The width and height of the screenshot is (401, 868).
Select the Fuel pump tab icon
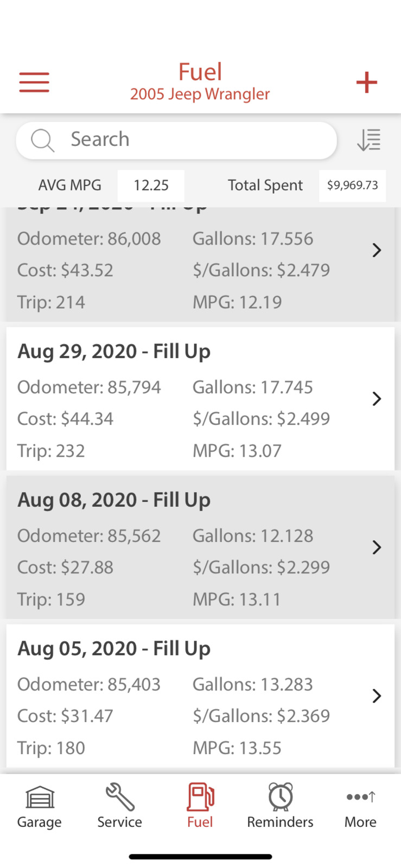click(200, 797)
